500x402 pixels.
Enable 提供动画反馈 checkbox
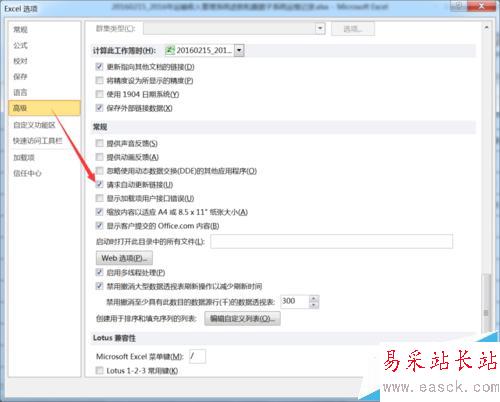point(99,157)
